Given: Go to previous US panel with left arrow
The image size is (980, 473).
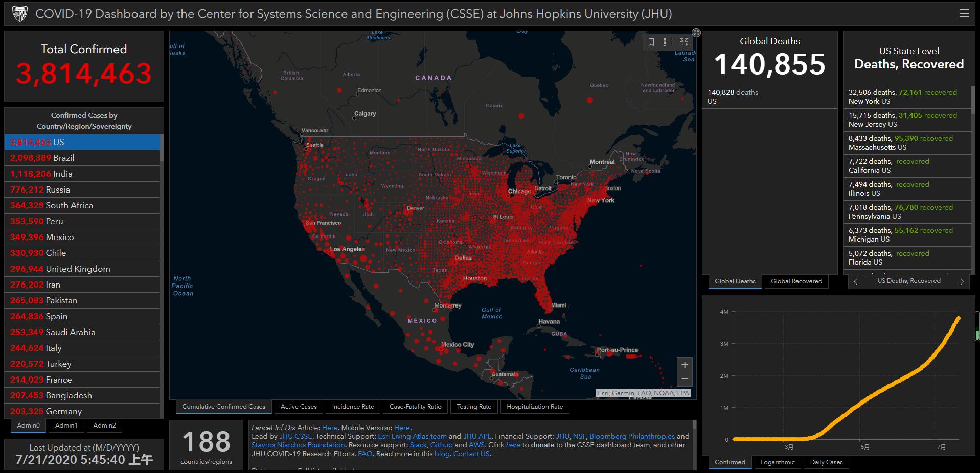Looking at the screenshot, I should (x=856, y=281).
